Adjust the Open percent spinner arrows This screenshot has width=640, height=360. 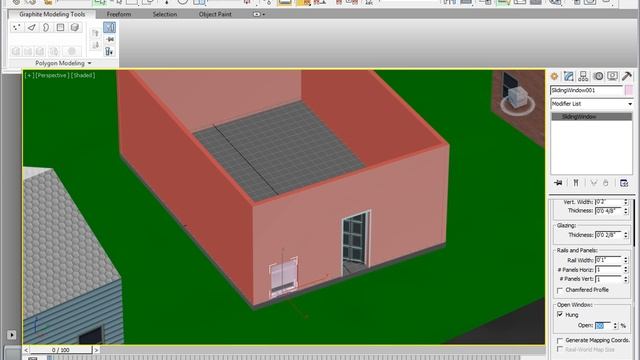[616, 326]
